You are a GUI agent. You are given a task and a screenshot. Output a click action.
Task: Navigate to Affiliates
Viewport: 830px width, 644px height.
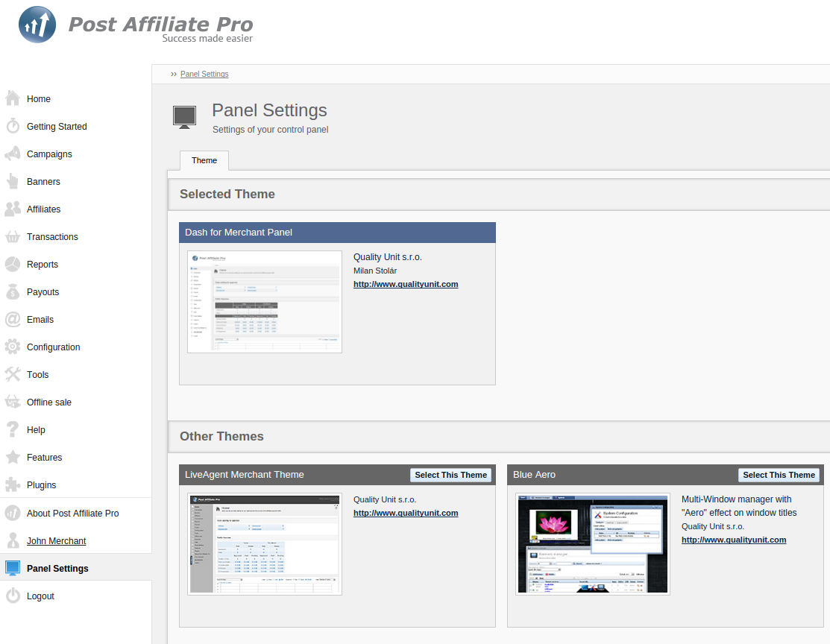pos(43,209)
